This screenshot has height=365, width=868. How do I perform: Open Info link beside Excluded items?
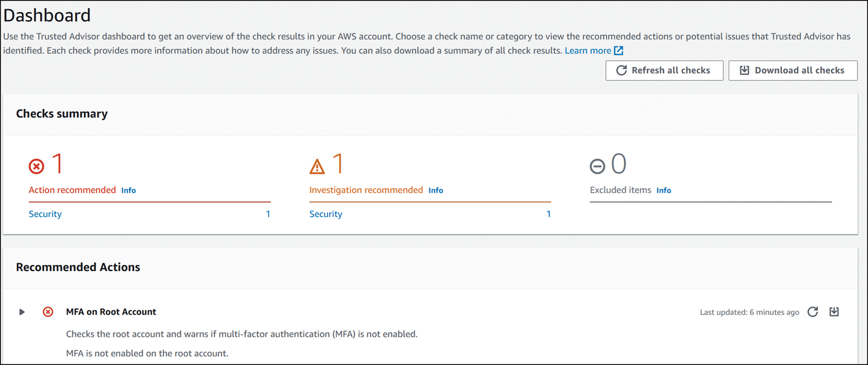click(x=664, y=190)
